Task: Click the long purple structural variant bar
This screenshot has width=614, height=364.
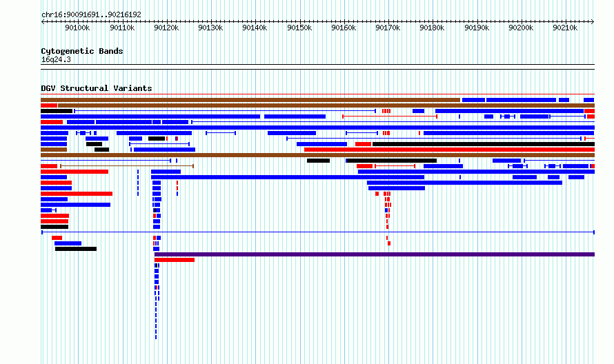Action: [x=375, y=254]
